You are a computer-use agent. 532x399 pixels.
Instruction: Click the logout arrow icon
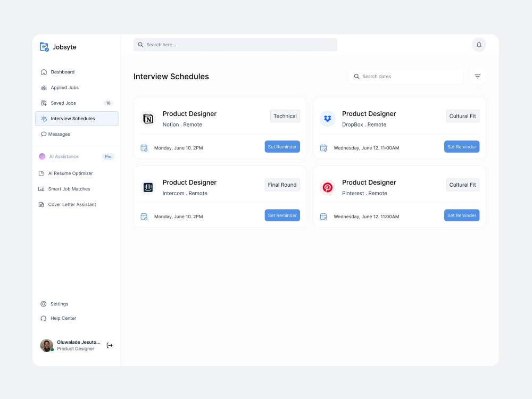click(110, 345)
